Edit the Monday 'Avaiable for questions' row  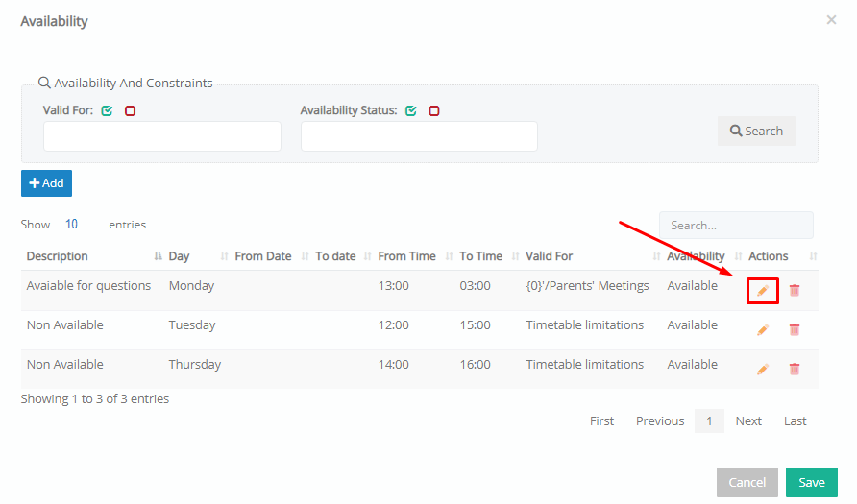coord(763,291)
